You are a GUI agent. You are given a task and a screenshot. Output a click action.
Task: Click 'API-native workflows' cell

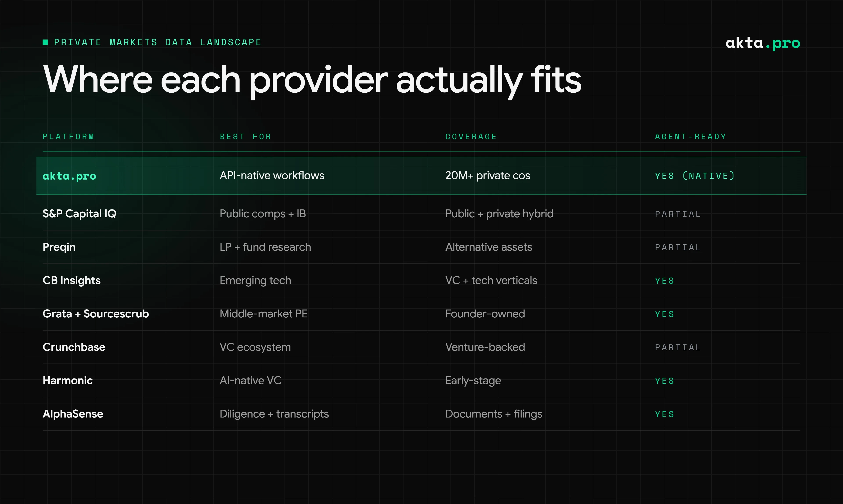(x=272, y=176)
